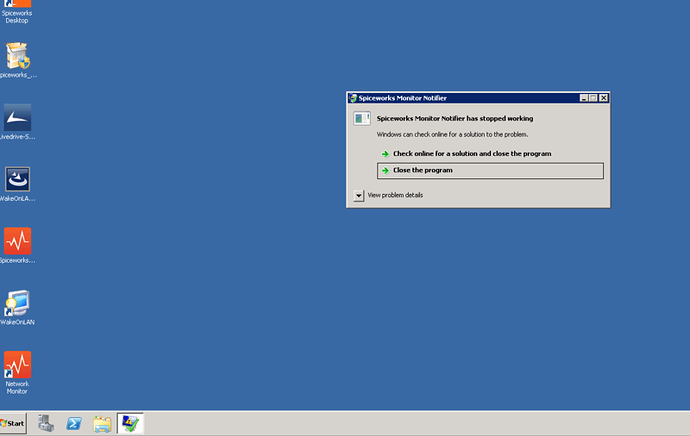Select the orange Spiceworks desktop icon
690x436 pixels.
pyautogui.click(x=18, y=241)
